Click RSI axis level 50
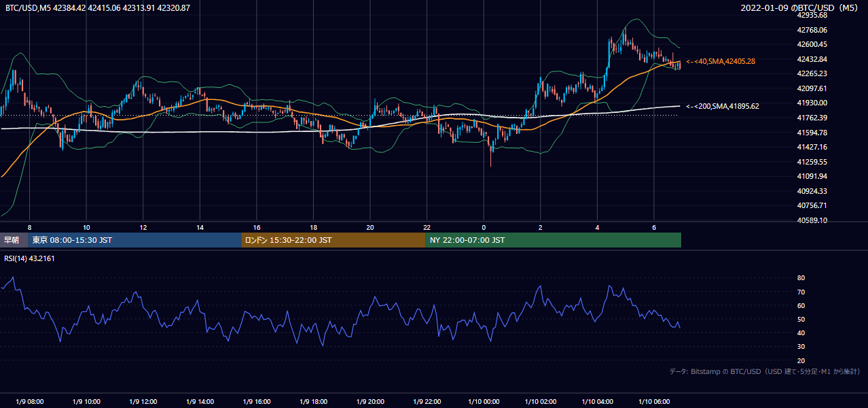 point(801,319)
